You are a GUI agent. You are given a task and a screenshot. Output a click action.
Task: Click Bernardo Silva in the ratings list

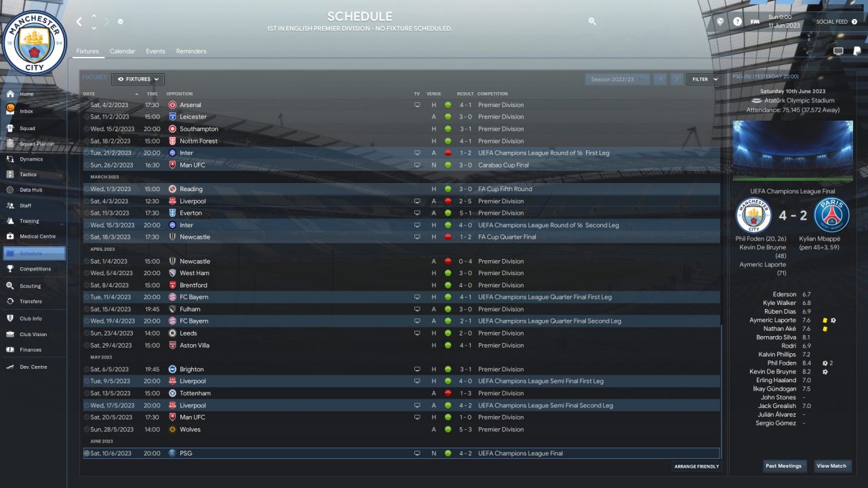pos(776,337)
